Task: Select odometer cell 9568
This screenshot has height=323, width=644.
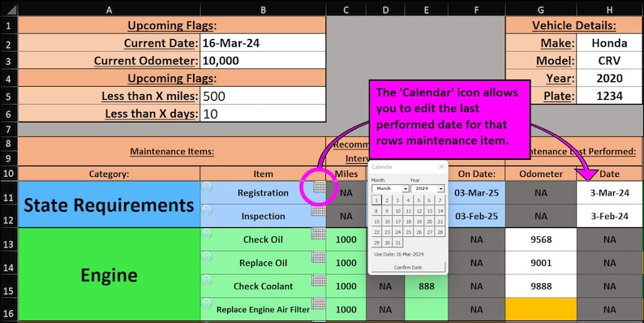Action: click(541, 239)
